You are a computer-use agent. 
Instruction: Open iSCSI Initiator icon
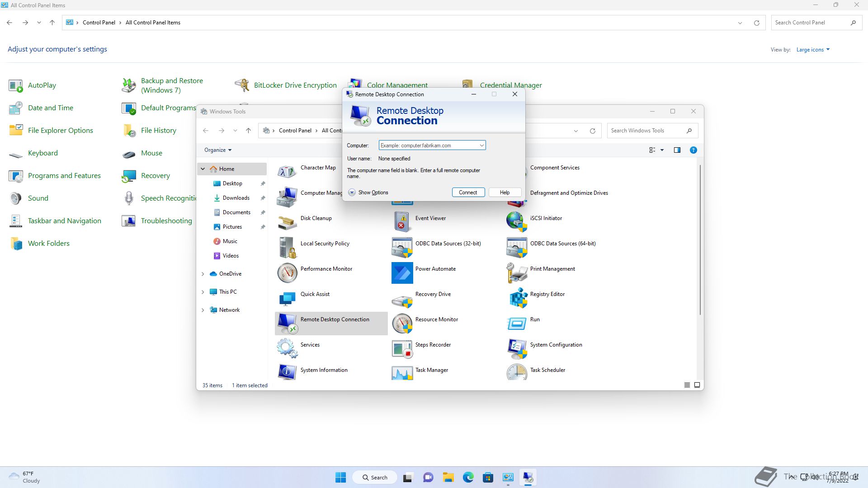coord(517,222)
